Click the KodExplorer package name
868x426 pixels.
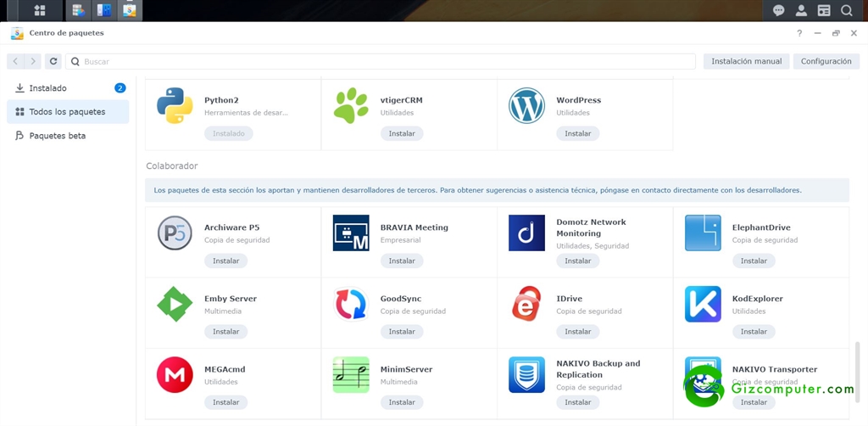coord(757,299)
